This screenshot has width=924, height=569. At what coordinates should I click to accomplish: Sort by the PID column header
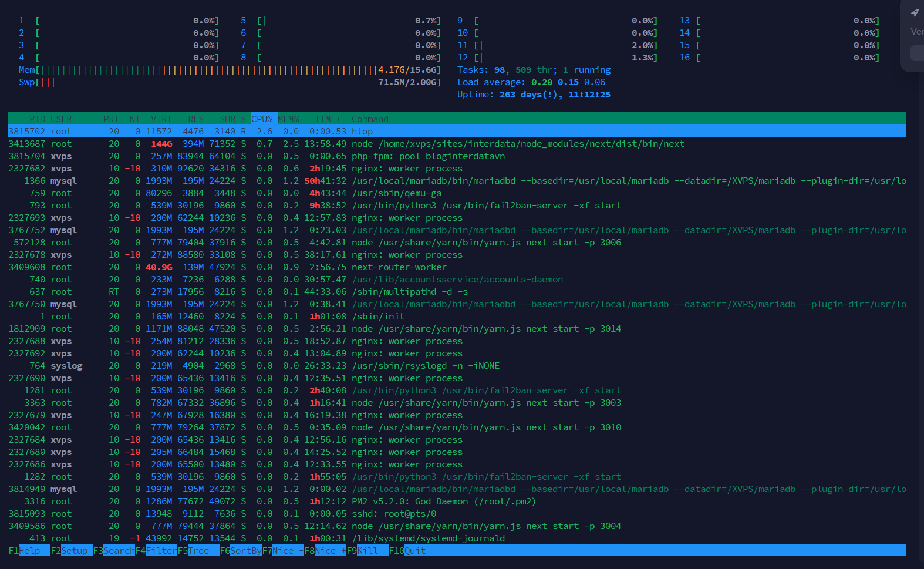37,119
